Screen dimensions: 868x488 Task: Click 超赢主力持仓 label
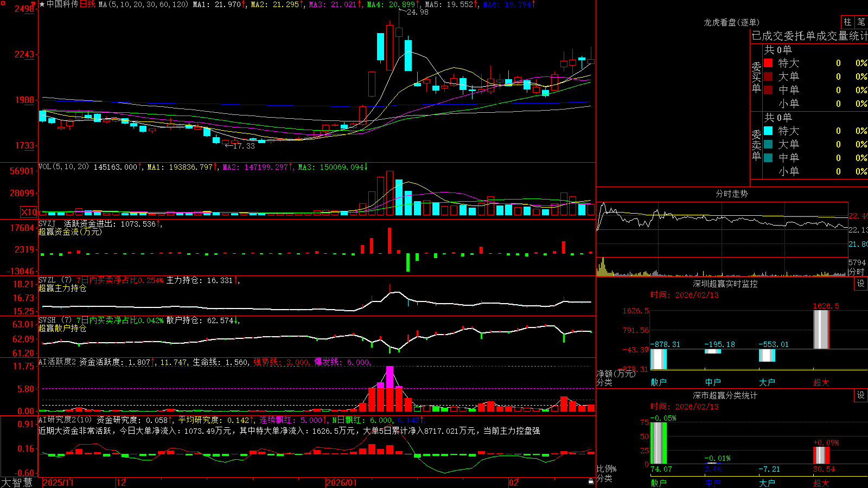pyautogui.click(x=62, y=288)
